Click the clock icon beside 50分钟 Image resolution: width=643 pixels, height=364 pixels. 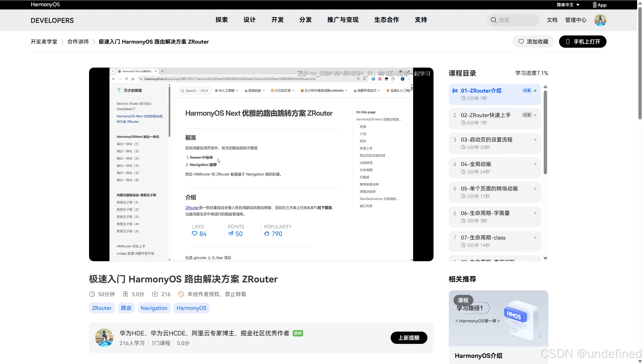point(92,294)
